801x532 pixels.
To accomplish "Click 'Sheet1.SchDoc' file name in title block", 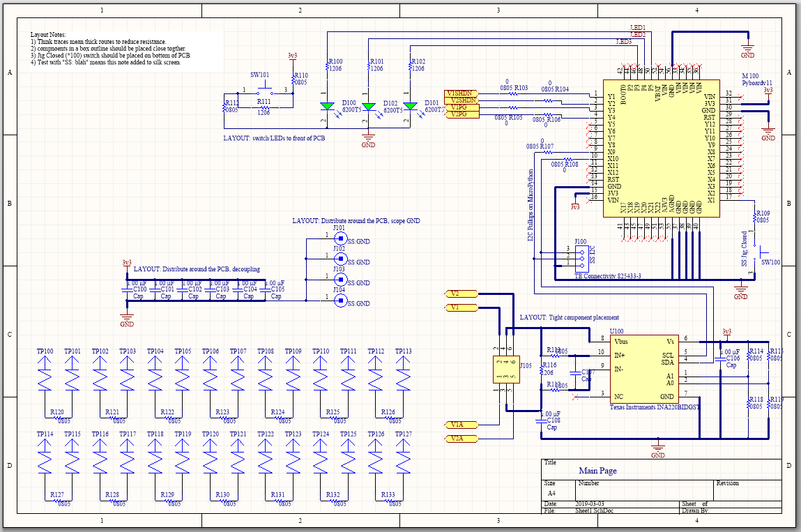I will (594, 510).
